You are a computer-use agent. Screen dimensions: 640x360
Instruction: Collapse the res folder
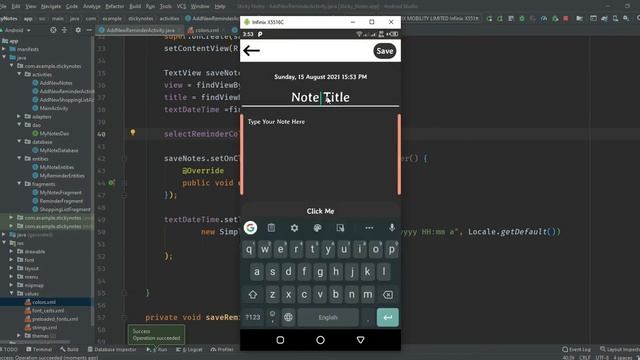(x=4, y=243)
